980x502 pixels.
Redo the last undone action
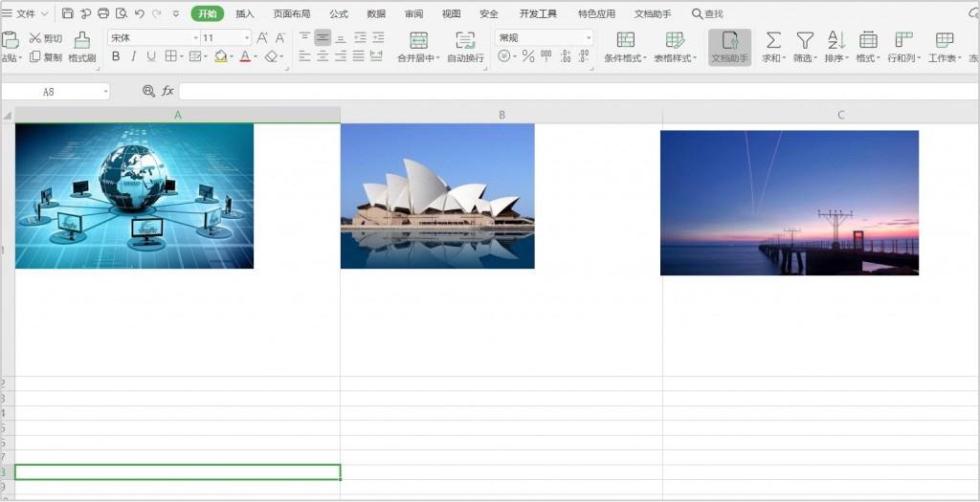tap(156, 13)
